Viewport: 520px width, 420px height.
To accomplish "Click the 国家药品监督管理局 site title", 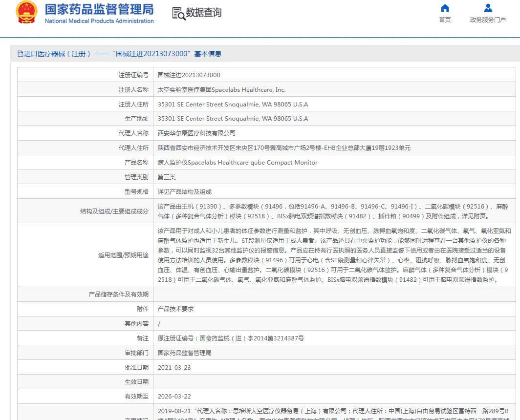I will coord(99,9).
